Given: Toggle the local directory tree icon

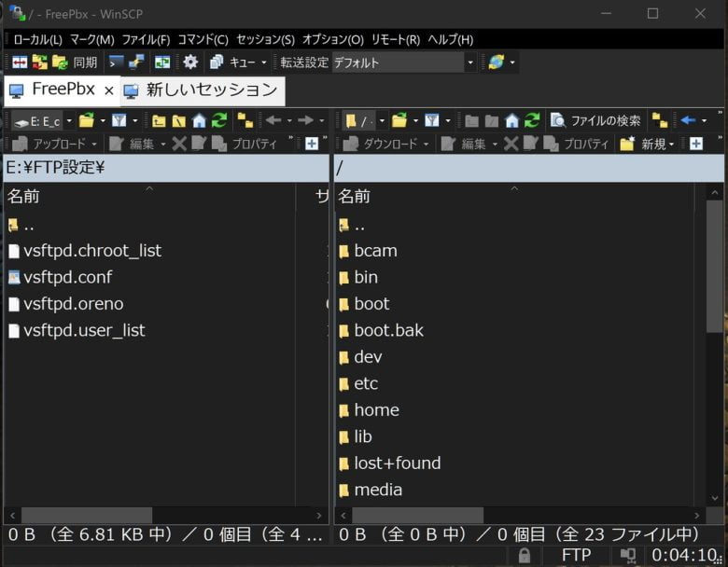Looking at the screenshot, I should click(245, 120).
